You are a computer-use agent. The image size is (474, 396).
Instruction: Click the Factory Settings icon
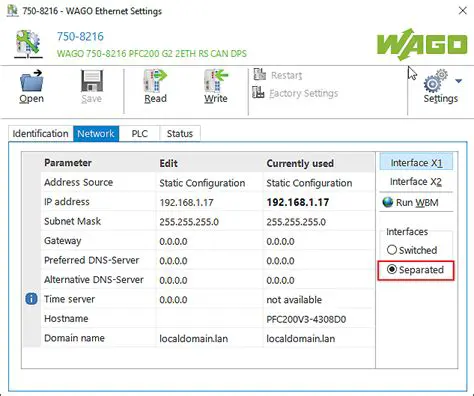[x=258, y=92]
